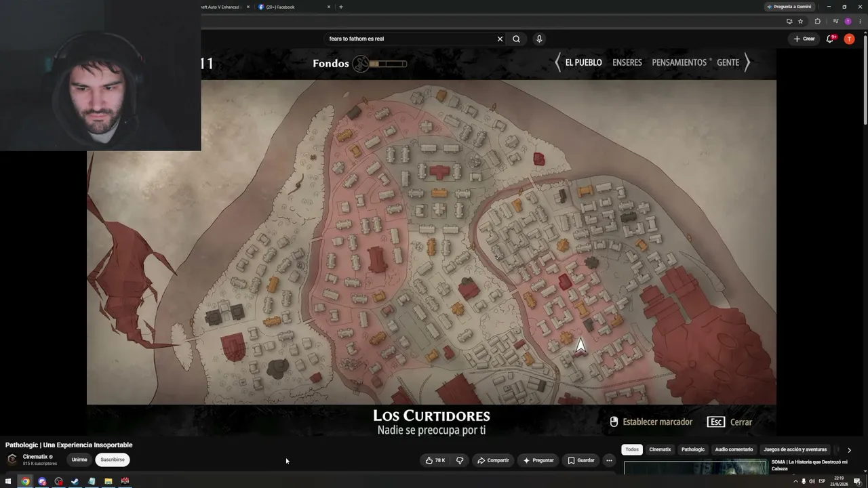Open the Windows Start menu
The width and height of the screenshot is (868, 488).
[8, 481]
